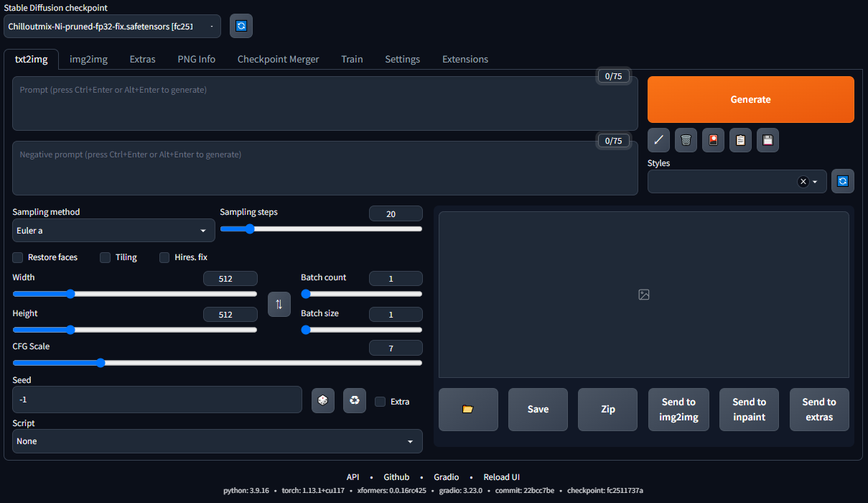Randomize the seed with the dice icon
Screen dimensions: 868x503
click(322, 400)
